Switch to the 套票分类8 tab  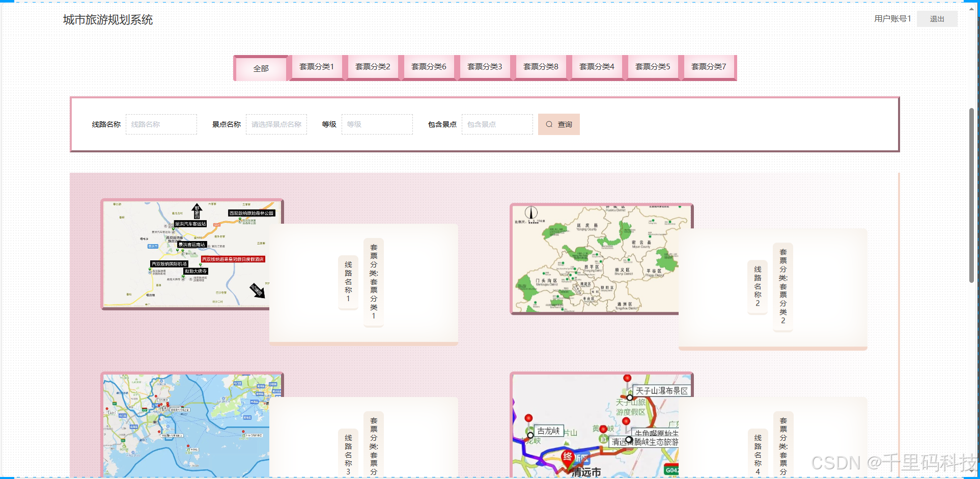541,67
